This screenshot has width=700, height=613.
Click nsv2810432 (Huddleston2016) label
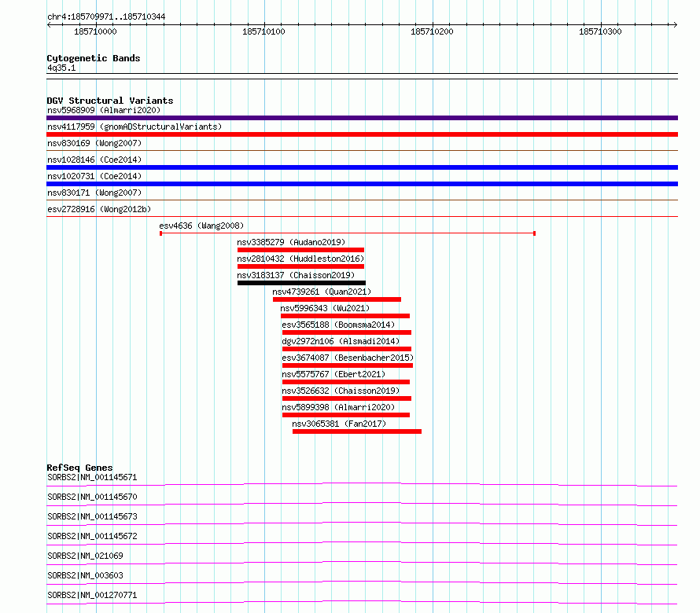[x=300, y=259]
